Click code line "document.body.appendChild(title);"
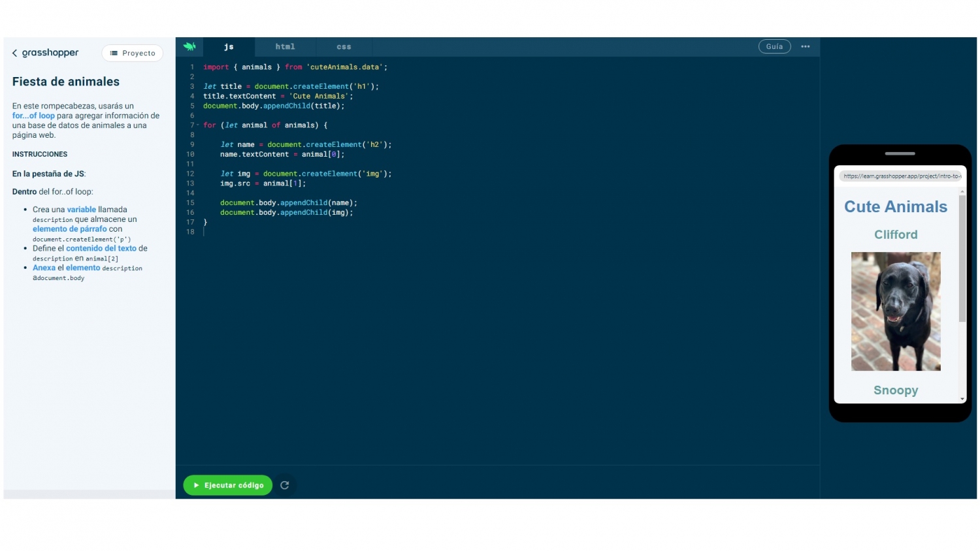 pyautogui.click(x=274, y=106)
